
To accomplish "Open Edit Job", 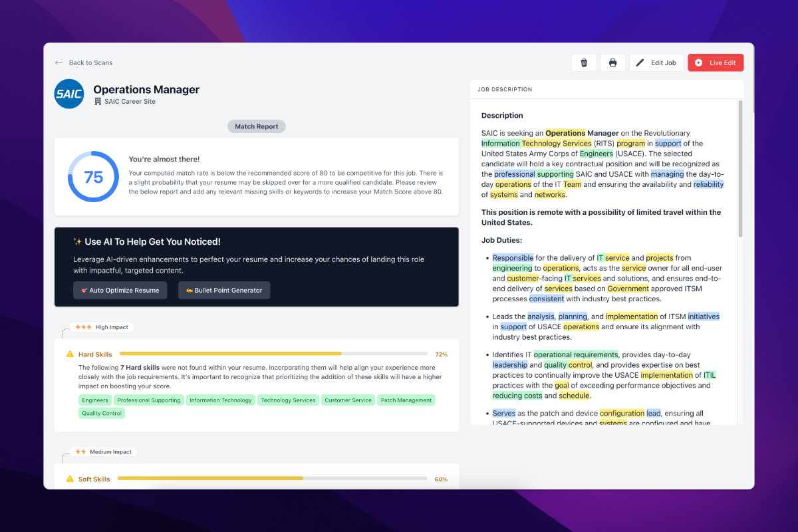I will click(x=656, y=63).
